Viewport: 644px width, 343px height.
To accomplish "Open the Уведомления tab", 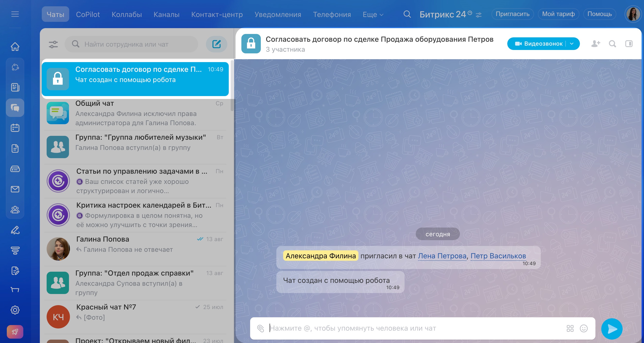I will tap(278, 15).
